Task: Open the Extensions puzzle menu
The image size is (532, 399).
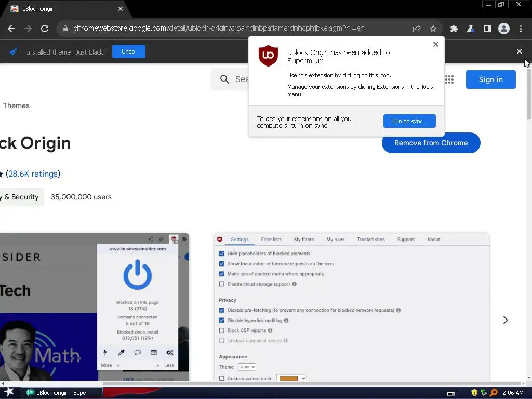Action: coord(454,29)
